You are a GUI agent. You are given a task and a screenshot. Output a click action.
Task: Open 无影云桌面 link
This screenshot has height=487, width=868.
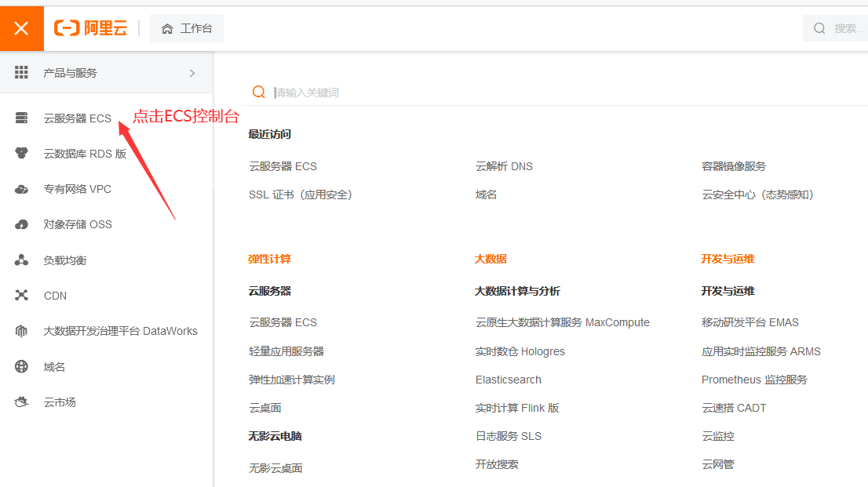coord(275,468)
